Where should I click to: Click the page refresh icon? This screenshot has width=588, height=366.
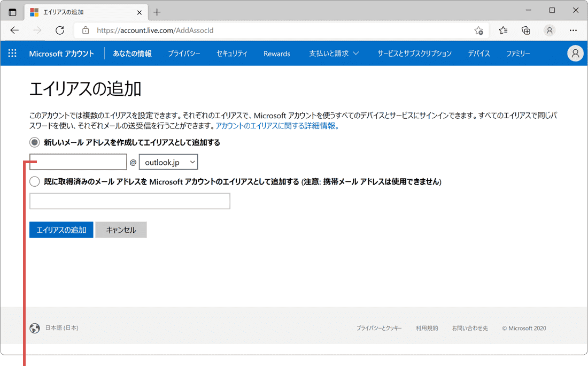click(x=59, y=30)
